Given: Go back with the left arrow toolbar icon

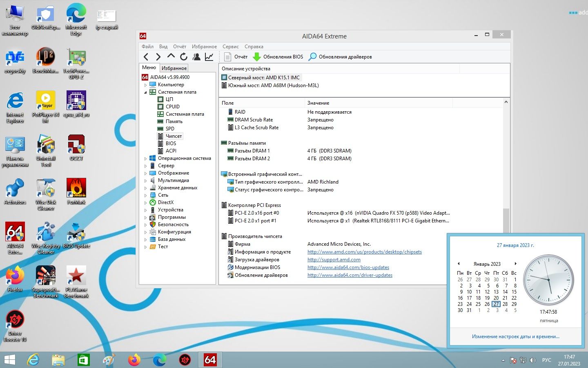Looking at the screenshot, I should (x=146, y=57).
